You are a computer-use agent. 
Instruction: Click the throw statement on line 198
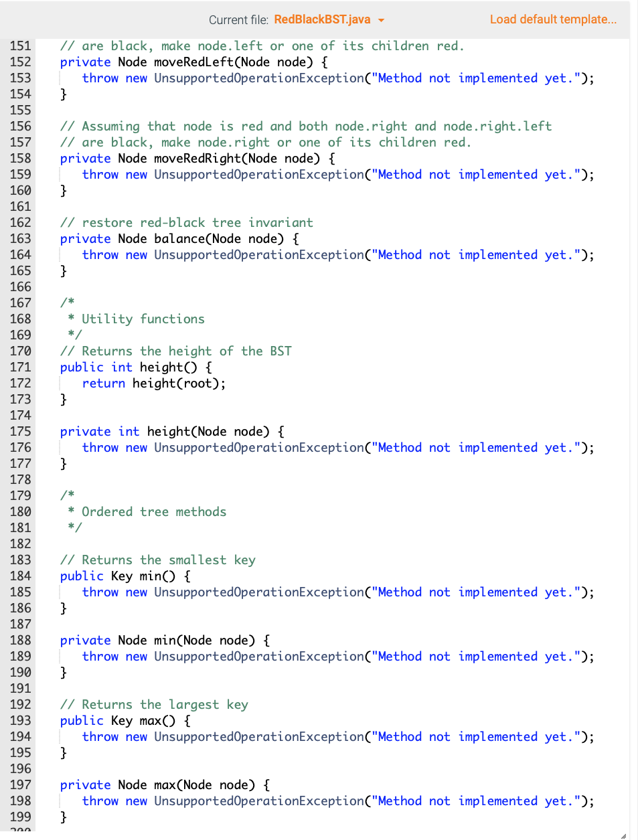coord(338,801)
